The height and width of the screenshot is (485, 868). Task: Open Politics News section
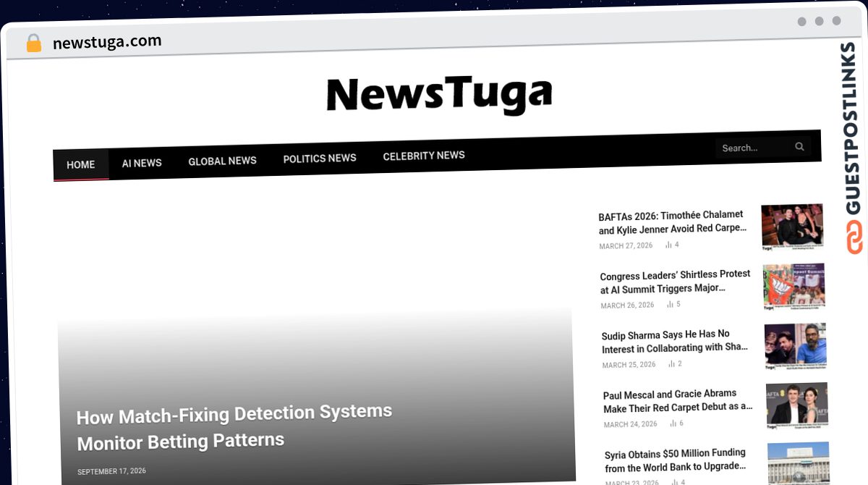pos(320,158)
